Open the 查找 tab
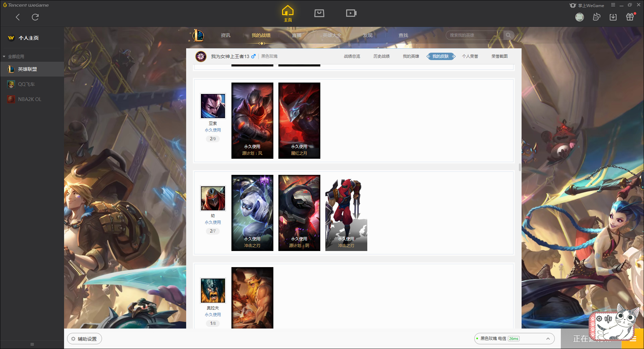The image size is (644, 349). click(x=403, y=35)
